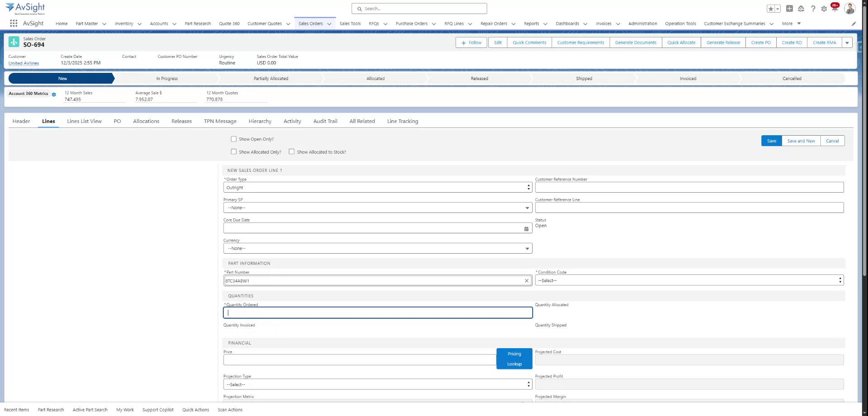The height and width of the screenshot is (416, 868).
Task: Open the user profile avatar
Action: (850, 8)
